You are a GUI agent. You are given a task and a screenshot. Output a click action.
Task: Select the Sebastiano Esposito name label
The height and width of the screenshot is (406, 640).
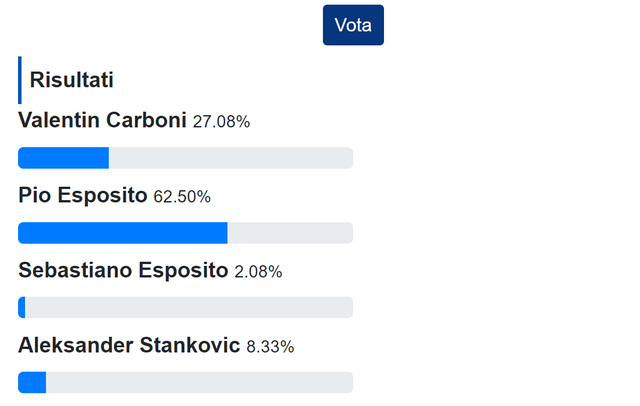pos(123,271)
